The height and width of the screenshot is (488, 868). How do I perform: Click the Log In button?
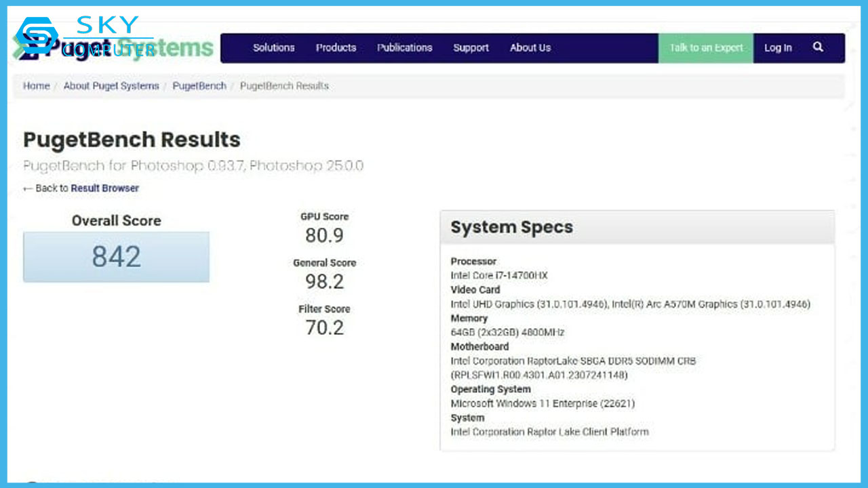[x=778, y=47]
